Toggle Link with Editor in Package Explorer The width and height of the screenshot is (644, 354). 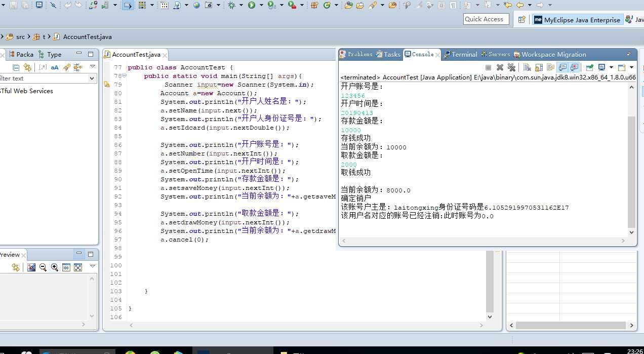[x=27, y=67]
